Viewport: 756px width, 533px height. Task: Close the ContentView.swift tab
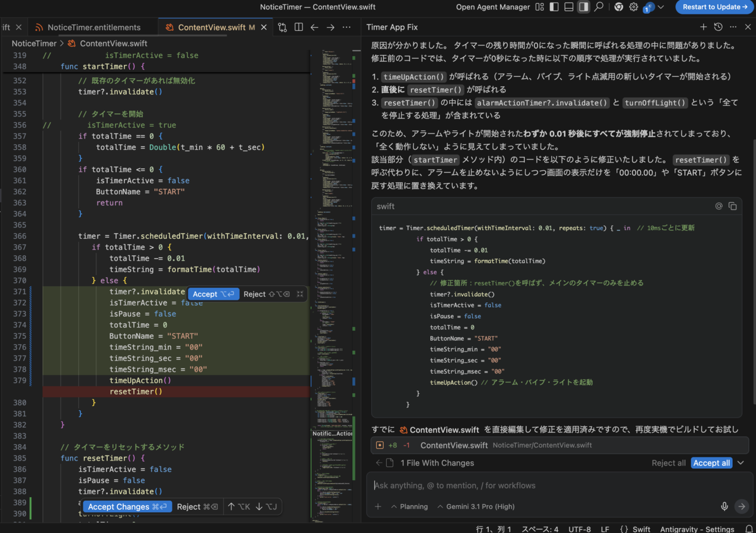coord(265,27)
